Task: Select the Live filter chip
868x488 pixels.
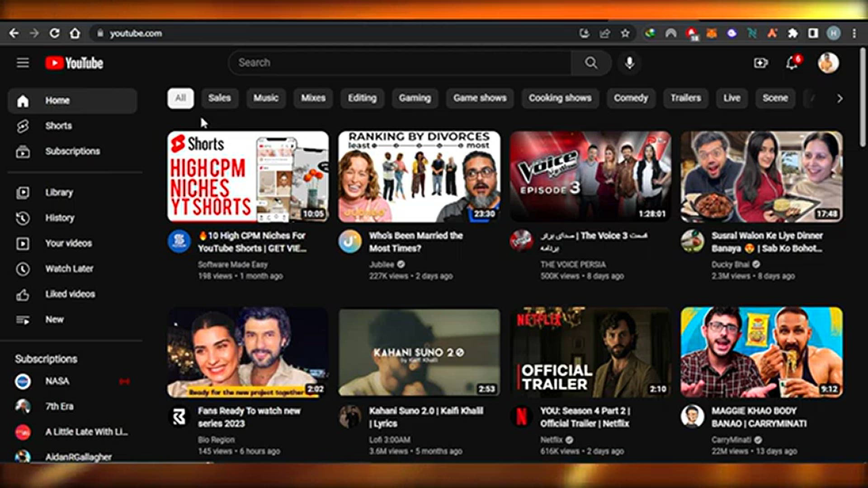Action: pos(731,98)
